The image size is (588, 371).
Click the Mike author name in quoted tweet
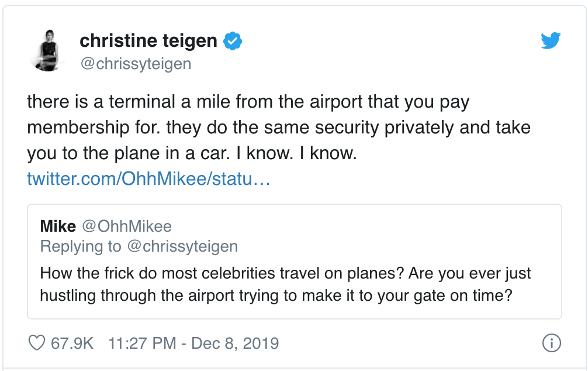coord(58,226)
